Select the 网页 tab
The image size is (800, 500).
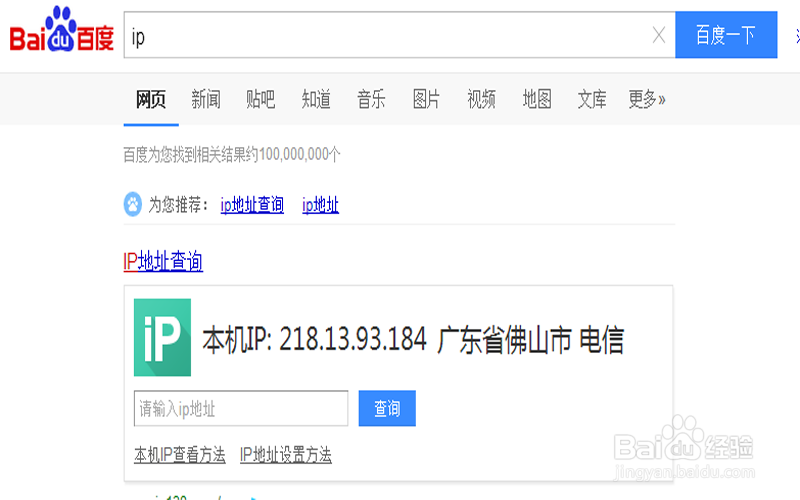click(151, 99)
